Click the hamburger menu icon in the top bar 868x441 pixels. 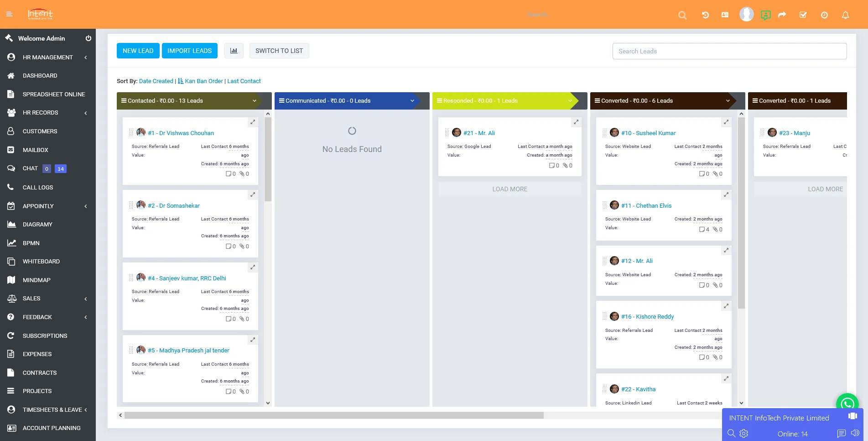point(9,14)
